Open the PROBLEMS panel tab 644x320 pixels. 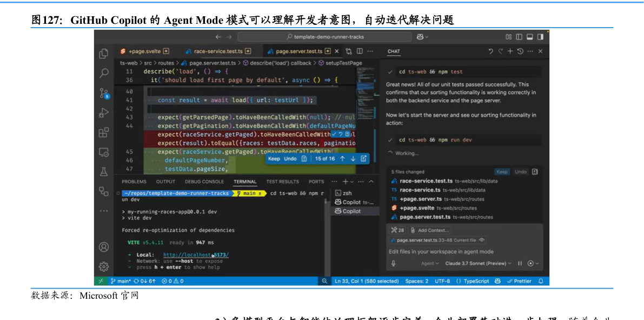[x=134, y=181]
